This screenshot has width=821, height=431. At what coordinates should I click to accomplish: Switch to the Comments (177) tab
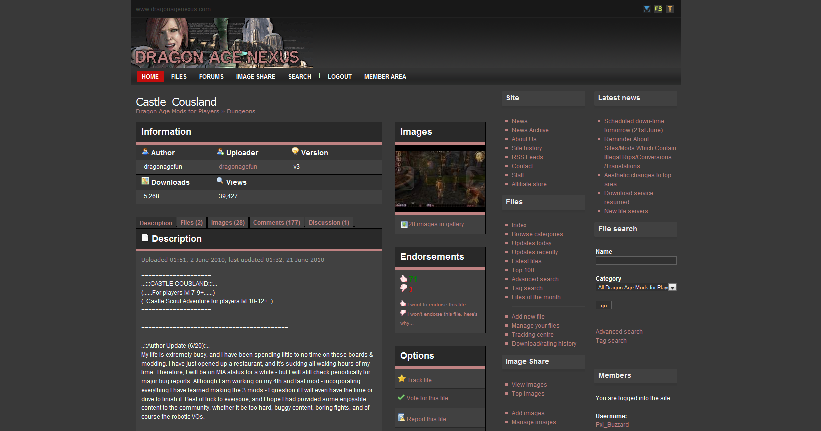276,223
